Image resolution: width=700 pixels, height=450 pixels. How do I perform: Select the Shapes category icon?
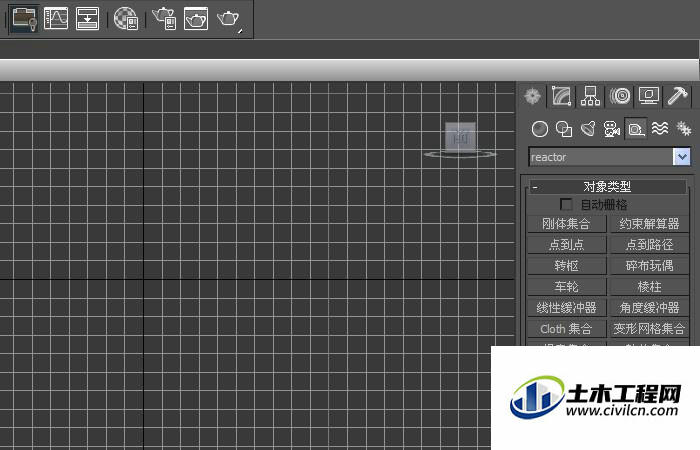[564, 129]
